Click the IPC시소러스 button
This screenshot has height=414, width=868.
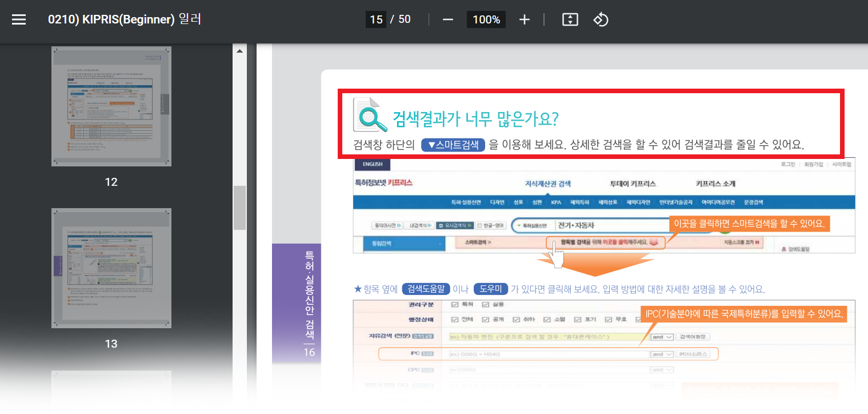[693, 355]
